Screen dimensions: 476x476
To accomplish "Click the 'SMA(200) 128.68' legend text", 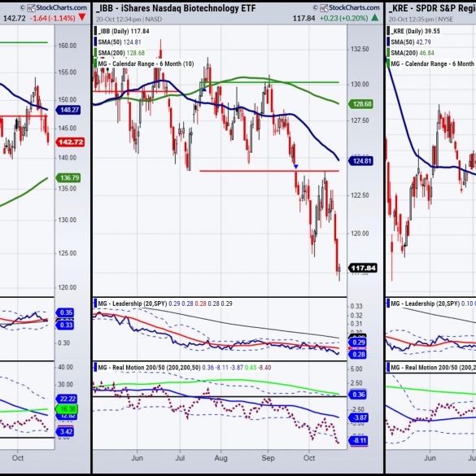I will [x=121, y=53].
